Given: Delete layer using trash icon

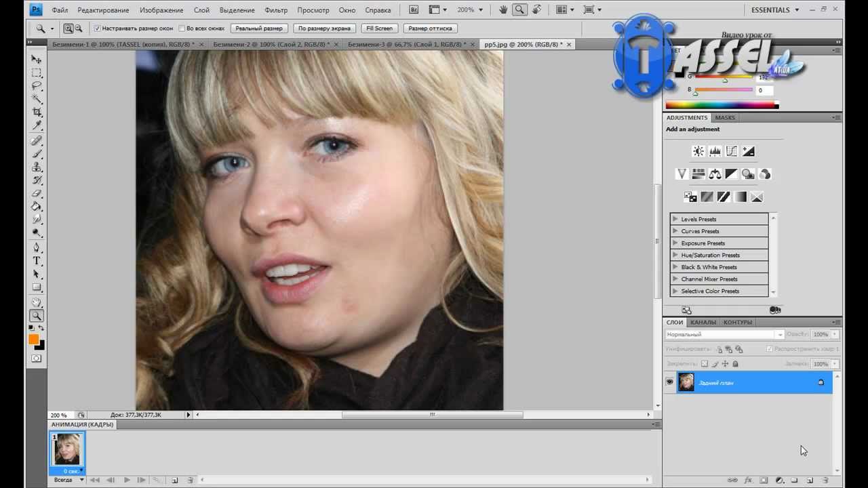Looking at the screenshot, I should (x=827, y=480).
